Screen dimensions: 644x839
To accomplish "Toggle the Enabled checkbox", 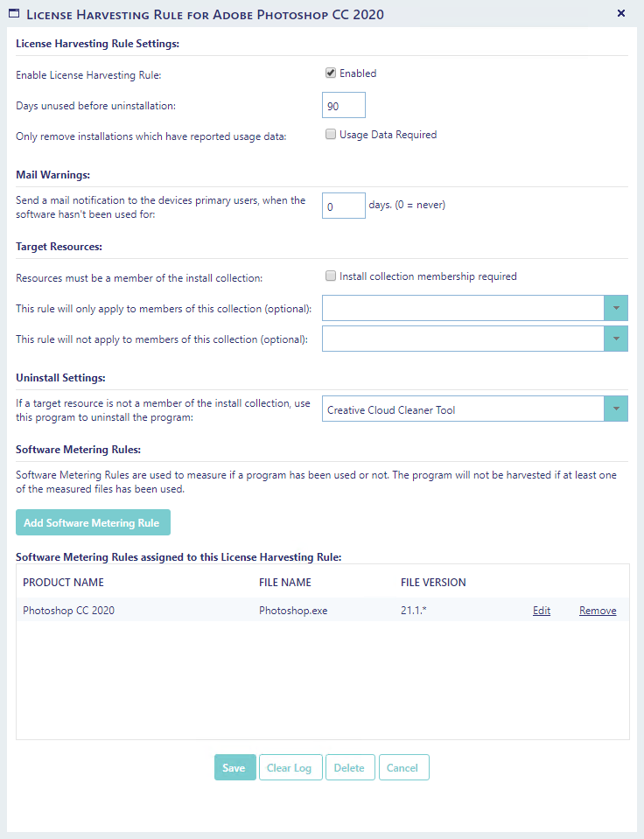I will point(331,73).
